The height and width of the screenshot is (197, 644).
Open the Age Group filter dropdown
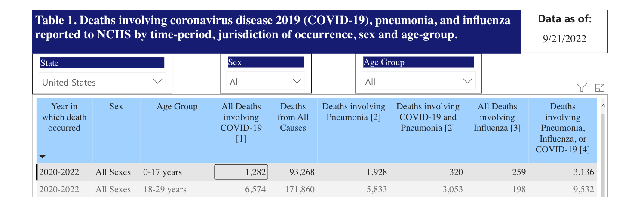(418, 81)
